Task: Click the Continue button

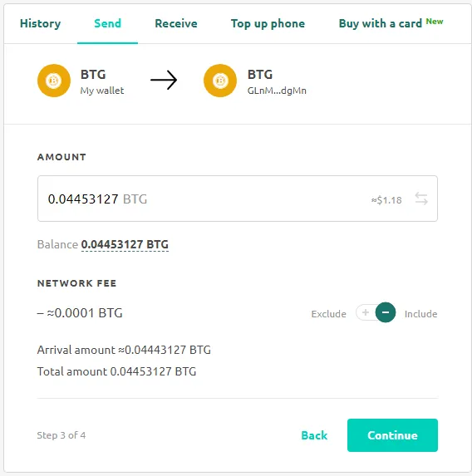Action: [392, 435]
